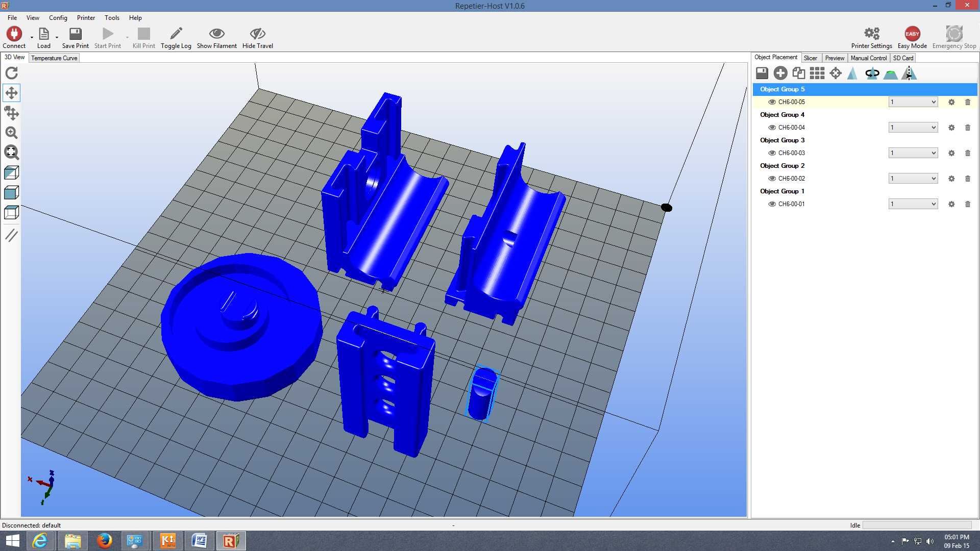This screenshot has width=980, height=551.
Task: Click the system clock in the taskbar
Action: pos(957,541)
